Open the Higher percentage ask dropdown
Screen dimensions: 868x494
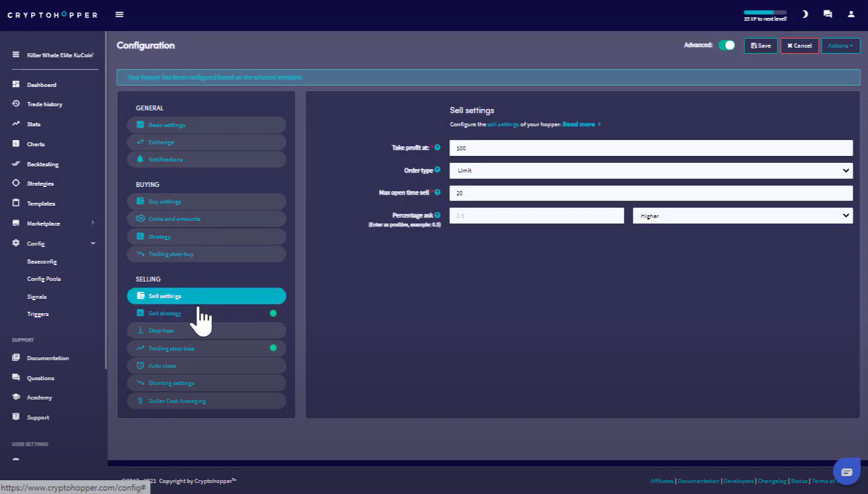coord(742,216)
